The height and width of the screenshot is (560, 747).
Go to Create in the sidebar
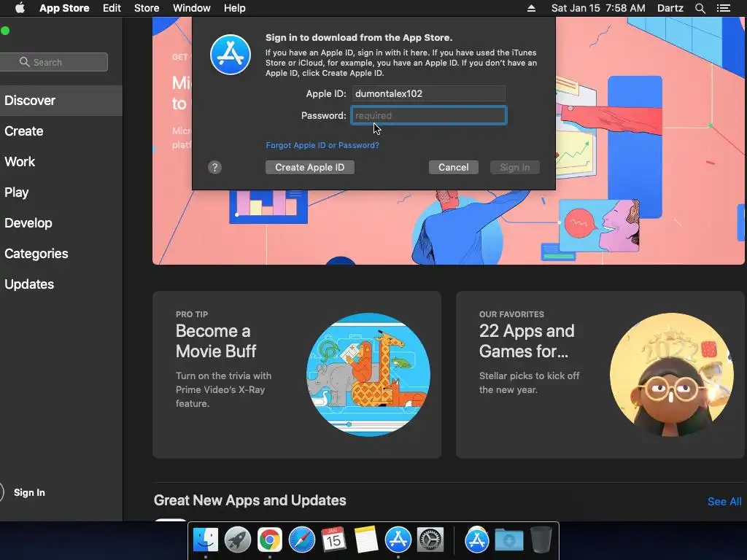(x=61, y=131)
